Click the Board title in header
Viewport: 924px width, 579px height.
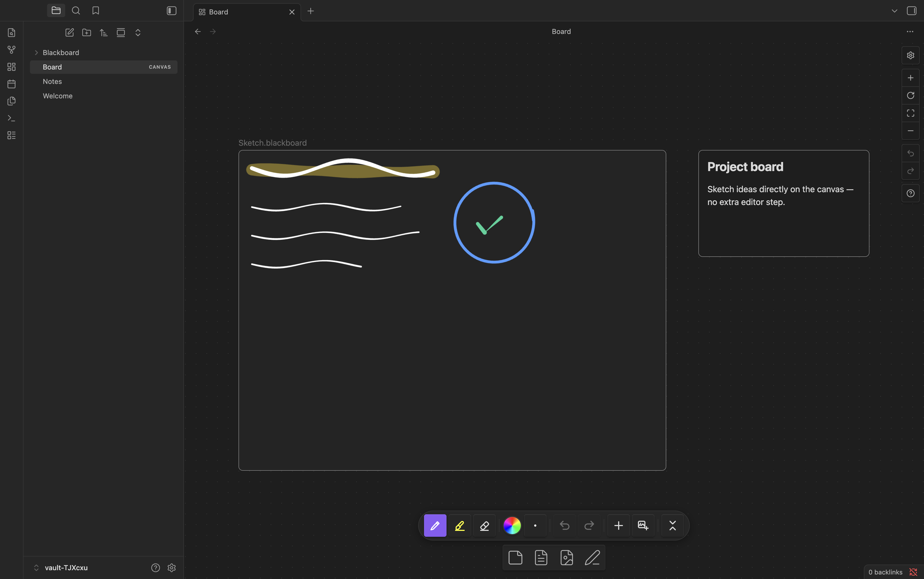pyautogui.click(x=561, y=31)
